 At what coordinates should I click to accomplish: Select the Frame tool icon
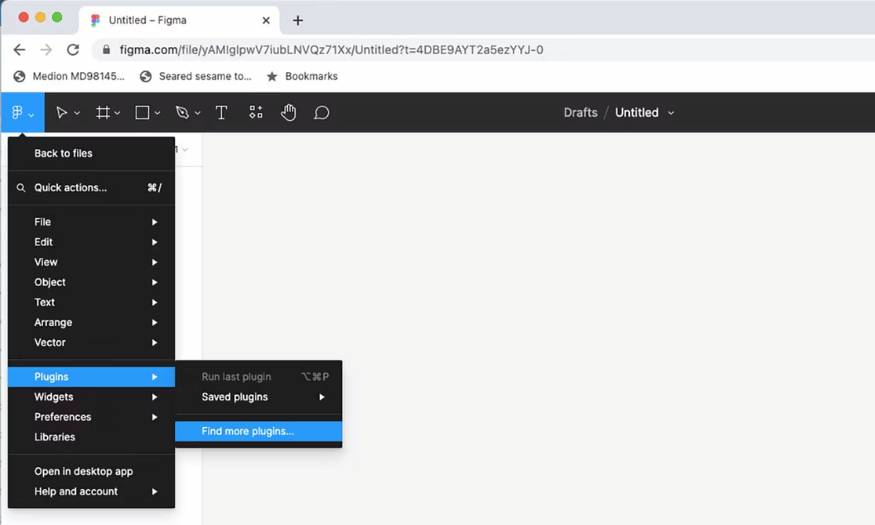point(102,113)
